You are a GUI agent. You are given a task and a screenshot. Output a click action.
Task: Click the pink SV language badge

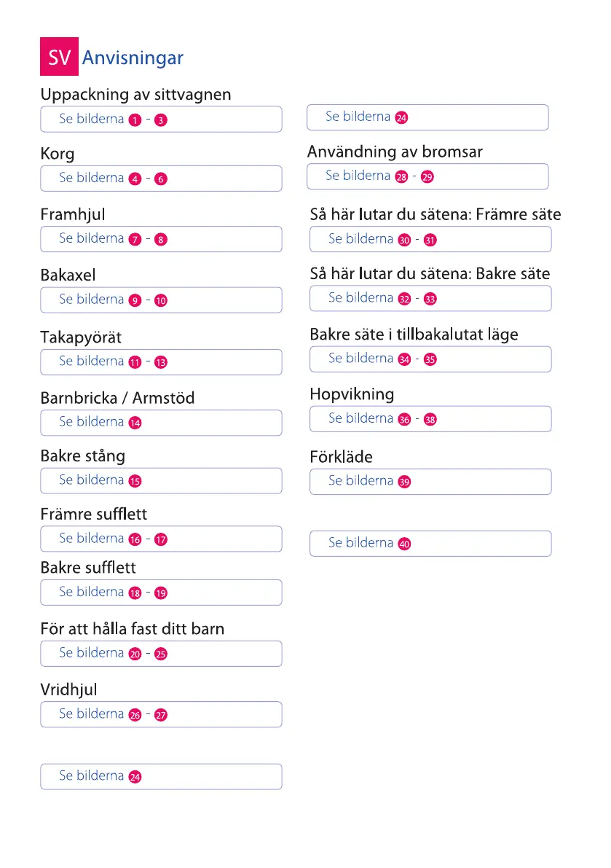[58, 58]
